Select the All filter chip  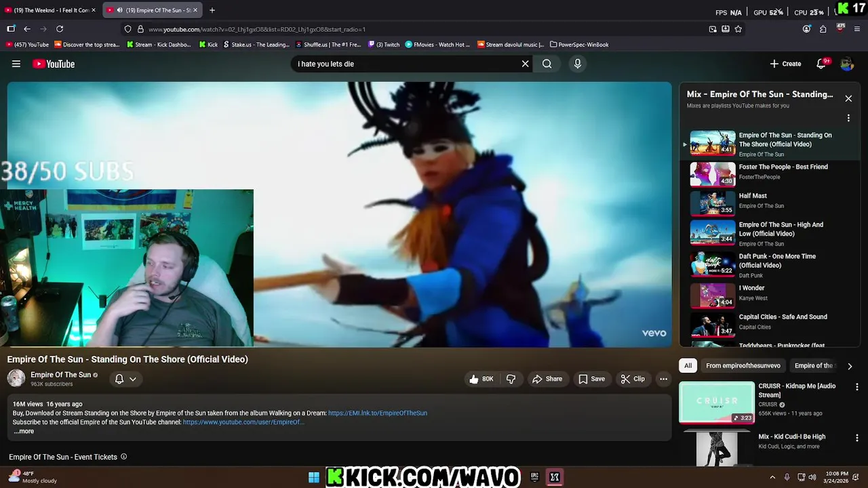pos(688,365)
